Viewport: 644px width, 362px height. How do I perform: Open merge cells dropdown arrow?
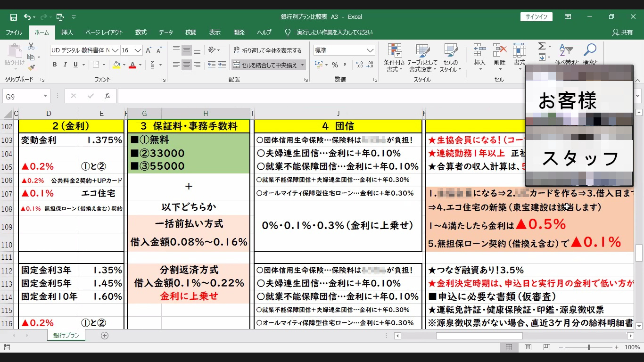point(302,65)
